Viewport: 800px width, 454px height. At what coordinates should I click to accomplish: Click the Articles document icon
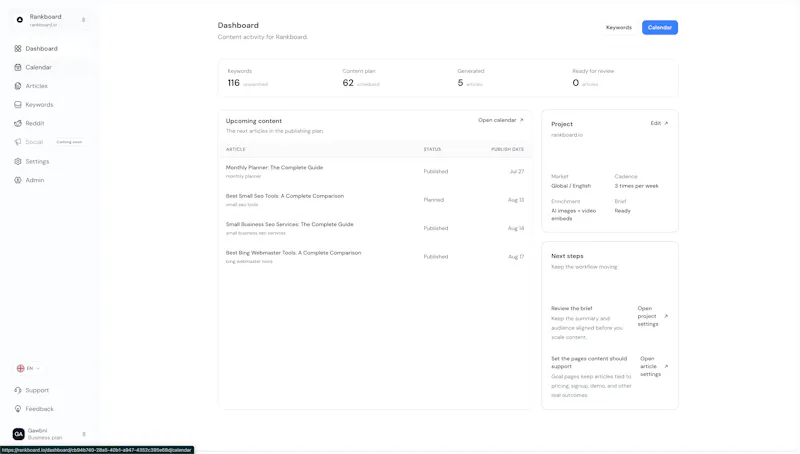(x=18, y=86)
